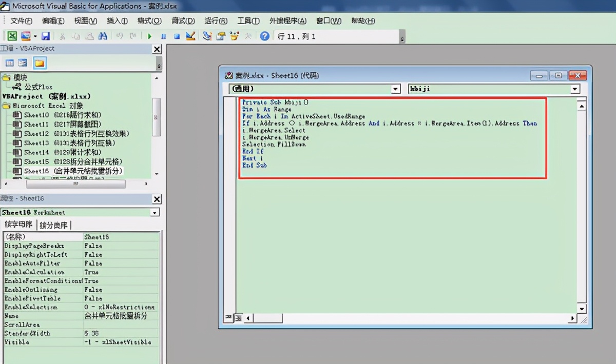This screenshot has height=364, width=616.
Task: Click code window vertical scroll down arrow
Action: (x=582, y=309)
